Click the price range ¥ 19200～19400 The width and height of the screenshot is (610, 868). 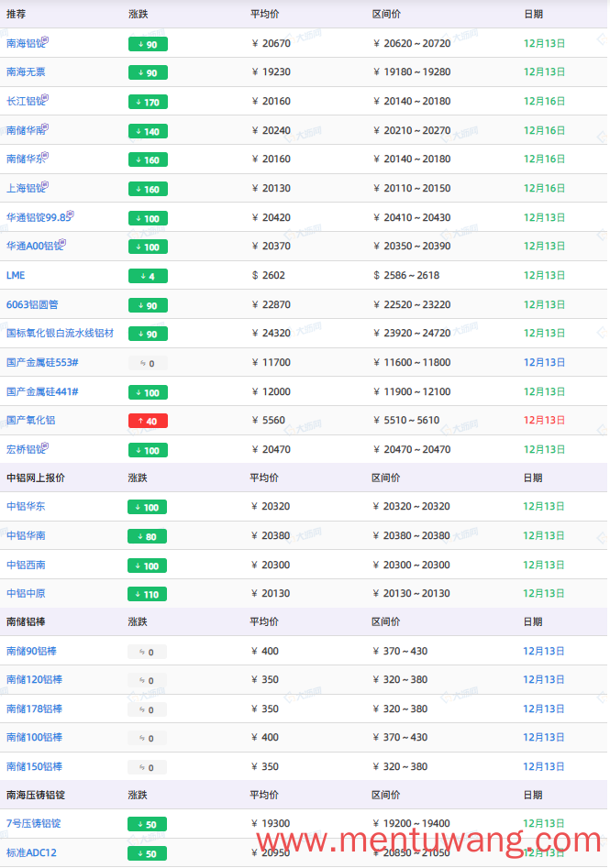coord(412,824)
